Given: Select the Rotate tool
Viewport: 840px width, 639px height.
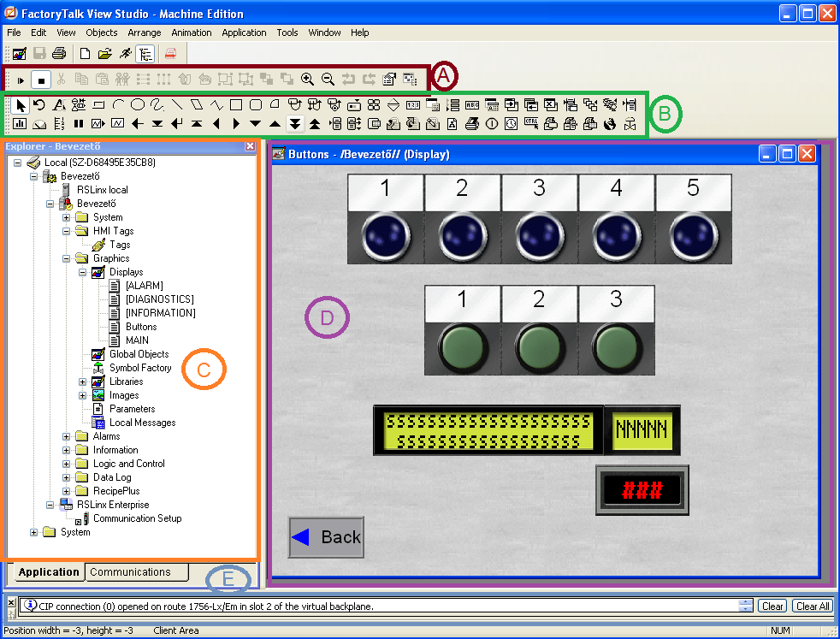Looking at the screenshot, I should [39, 104].
